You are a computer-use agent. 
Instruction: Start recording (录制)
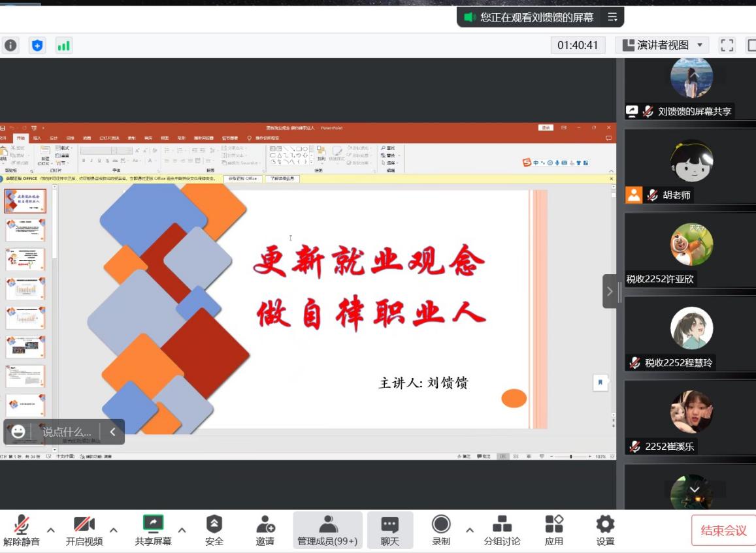441,530
